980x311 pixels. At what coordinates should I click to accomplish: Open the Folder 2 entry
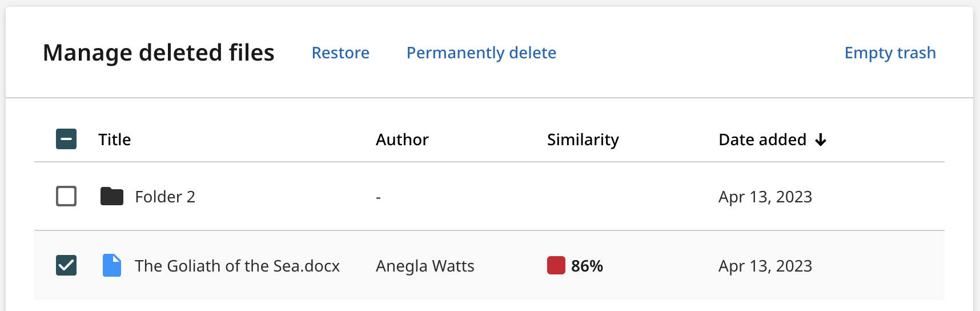point(165,197)
